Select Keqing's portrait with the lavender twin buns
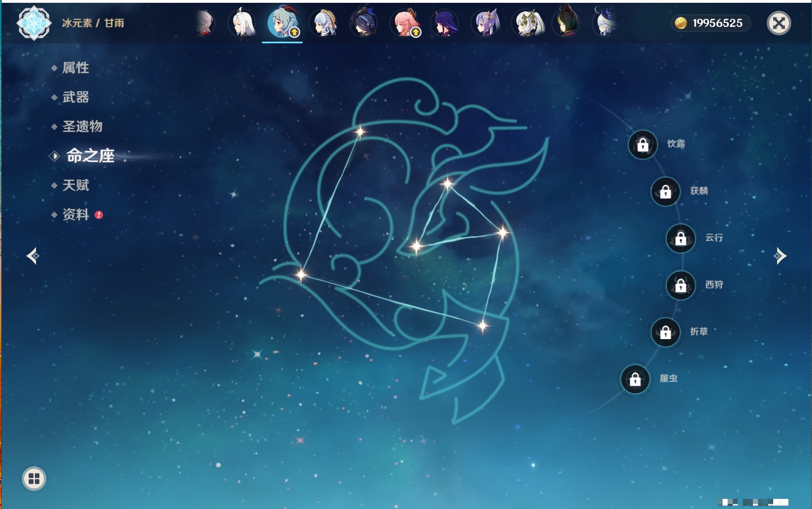 click(x=486, y=23)
